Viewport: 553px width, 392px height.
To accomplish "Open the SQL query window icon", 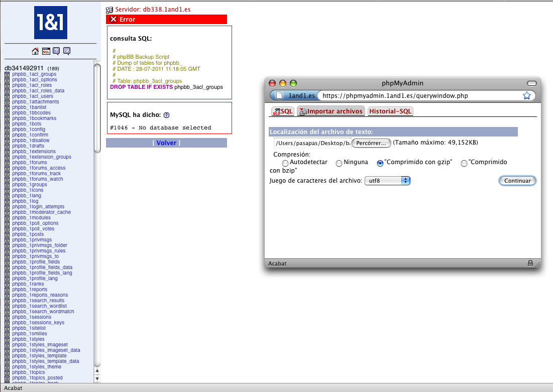I will coord(46,51).
